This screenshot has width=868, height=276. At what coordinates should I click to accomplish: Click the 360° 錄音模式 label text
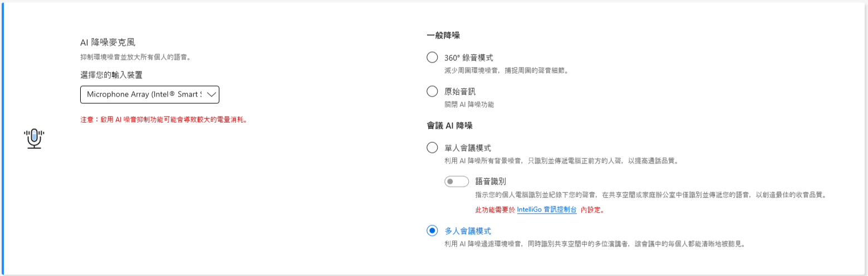(469, 57)
